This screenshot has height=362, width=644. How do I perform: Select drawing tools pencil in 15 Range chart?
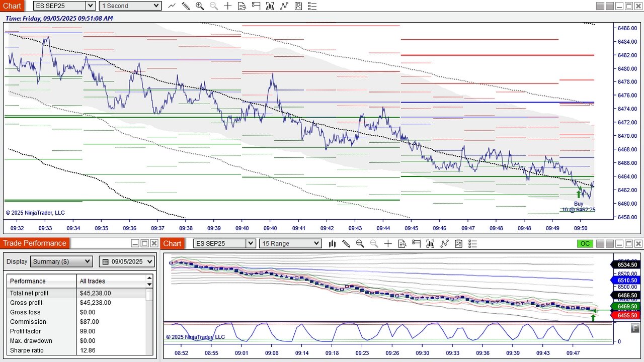(346, 244)
